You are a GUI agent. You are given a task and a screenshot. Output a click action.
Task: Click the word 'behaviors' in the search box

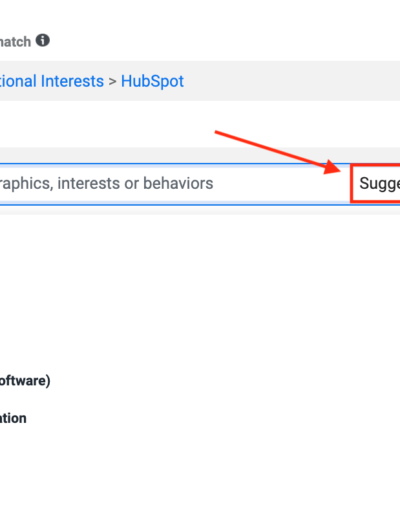tap(178, 183)
